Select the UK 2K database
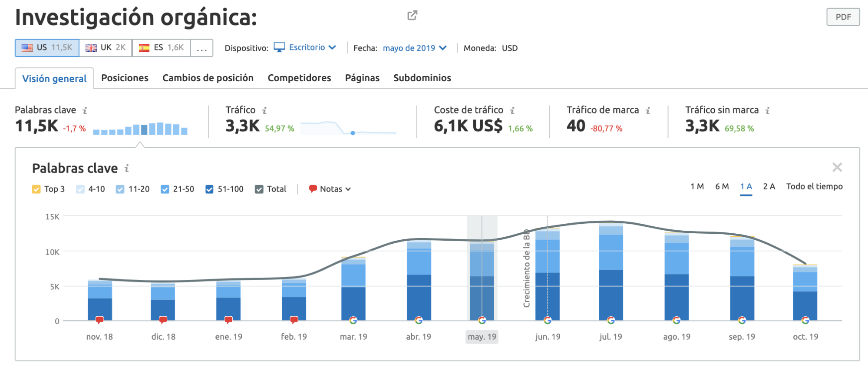Viewport: 868px width, 371px height. tap(106, 48)
